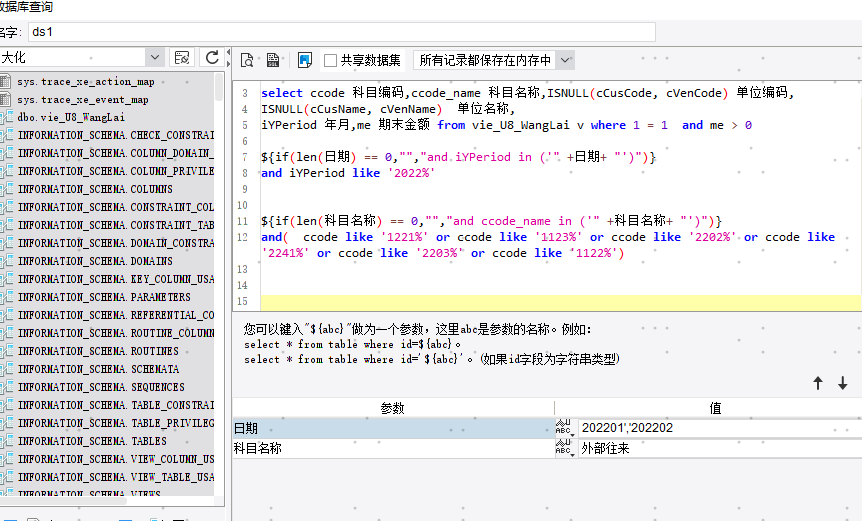Select INFORMATION_SCHEMA.DOMAINS view

tap(95, 261)
